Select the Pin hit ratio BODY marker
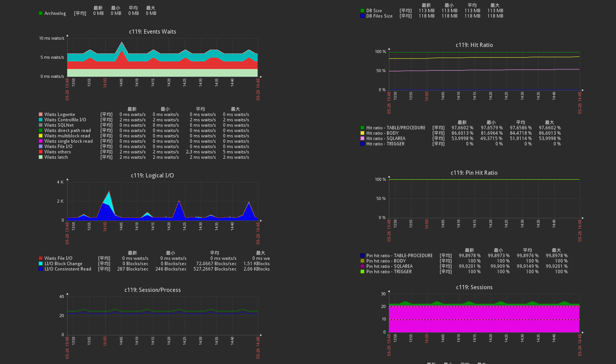This screenshot has height=364, width=616. 362,261
